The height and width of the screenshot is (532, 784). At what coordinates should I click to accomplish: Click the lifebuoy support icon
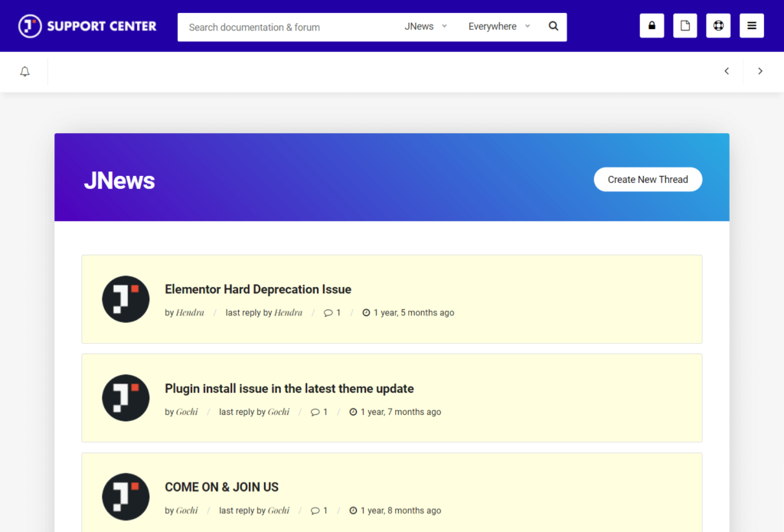pos(718,25)
